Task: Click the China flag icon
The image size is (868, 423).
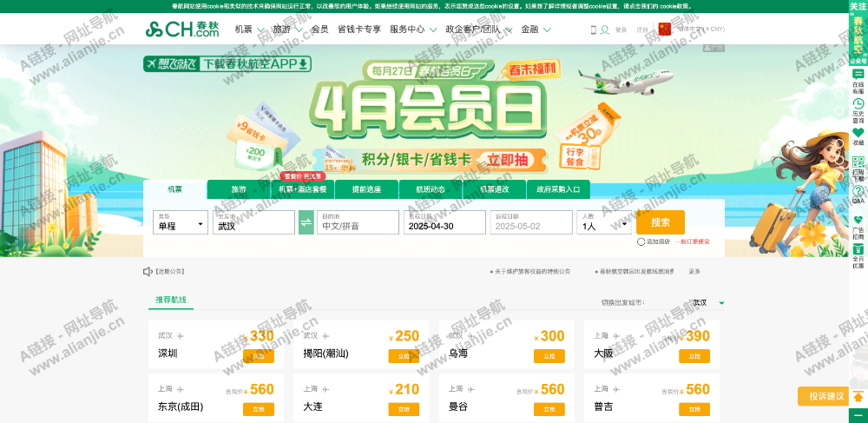Action: [665, 30]
